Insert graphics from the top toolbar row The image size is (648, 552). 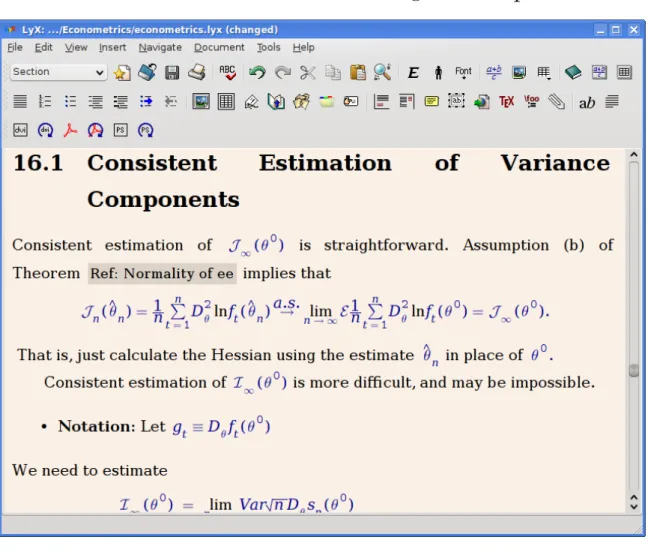pyautogui.click(x=519, y=73)
